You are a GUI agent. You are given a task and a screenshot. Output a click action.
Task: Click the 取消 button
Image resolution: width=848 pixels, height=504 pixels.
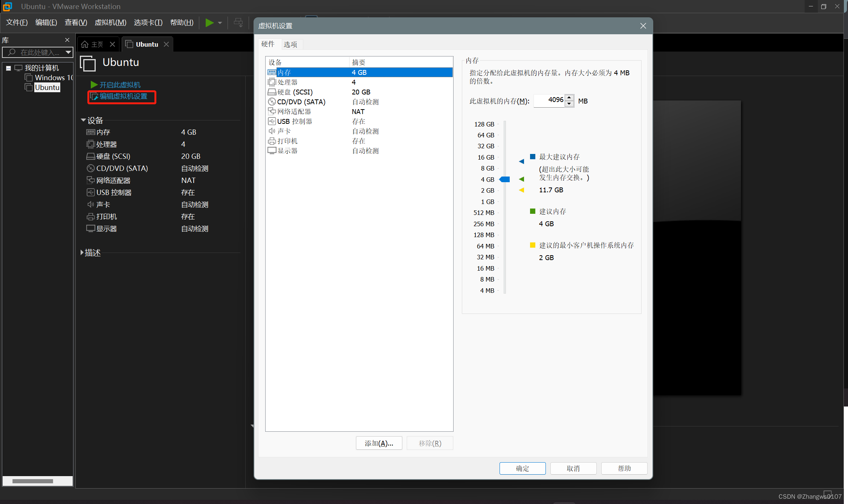point(573,468)
